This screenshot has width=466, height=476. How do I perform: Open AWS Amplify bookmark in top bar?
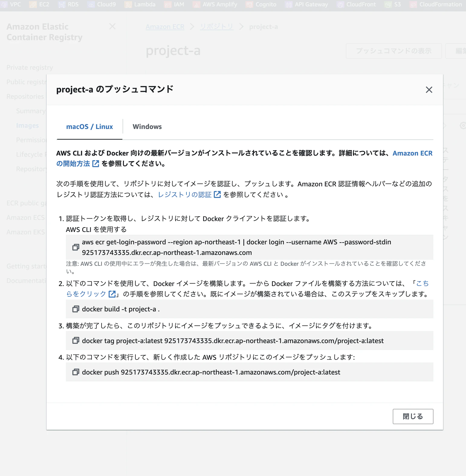coord(215,5)
